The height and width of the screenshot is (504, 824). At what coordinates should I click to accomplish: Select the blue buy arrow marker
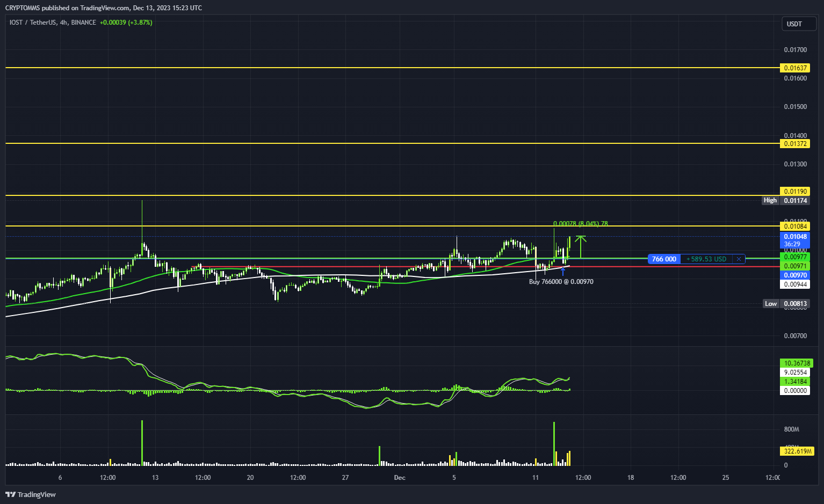point(563,272)
